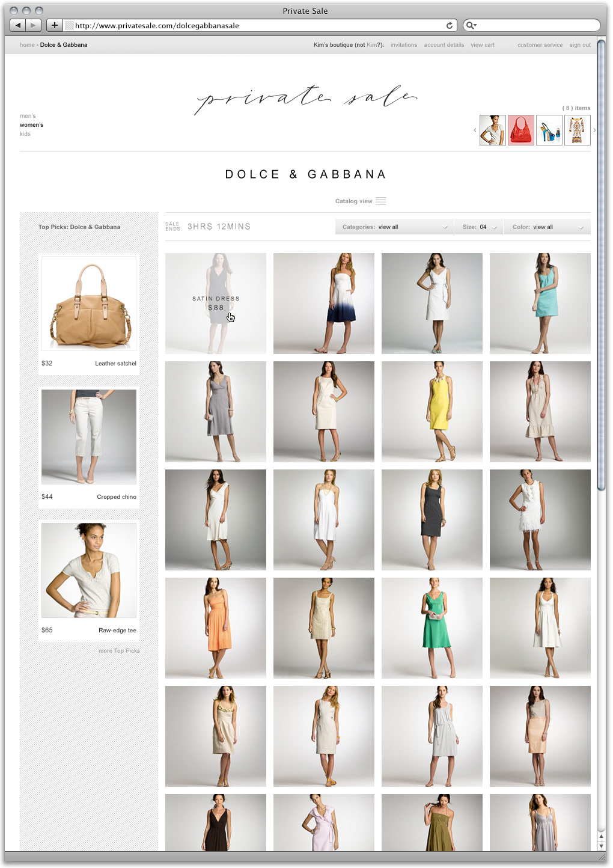The image size is (613, 868).
Task: Open the black V-neck dress thumbnail
Action: tap(216, 822)
